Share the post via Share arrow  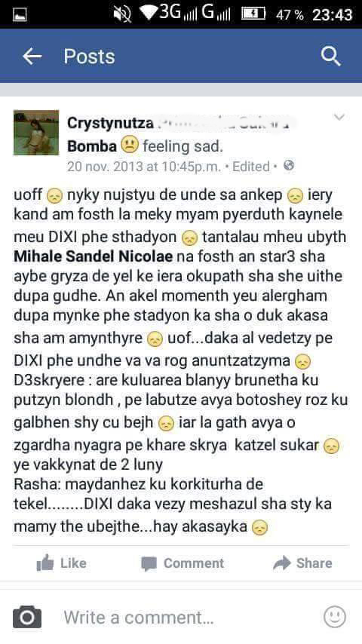(x=302, y=563)
